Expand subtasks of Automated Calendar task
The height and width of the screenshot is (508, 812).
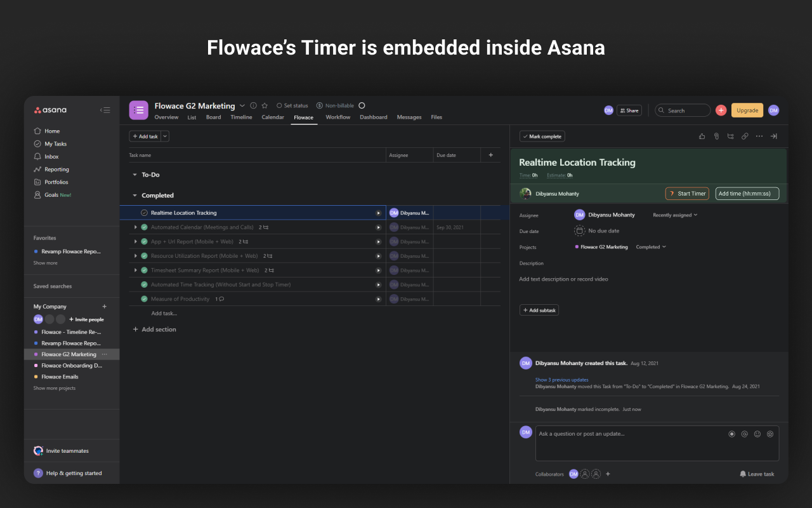[135, 227]
